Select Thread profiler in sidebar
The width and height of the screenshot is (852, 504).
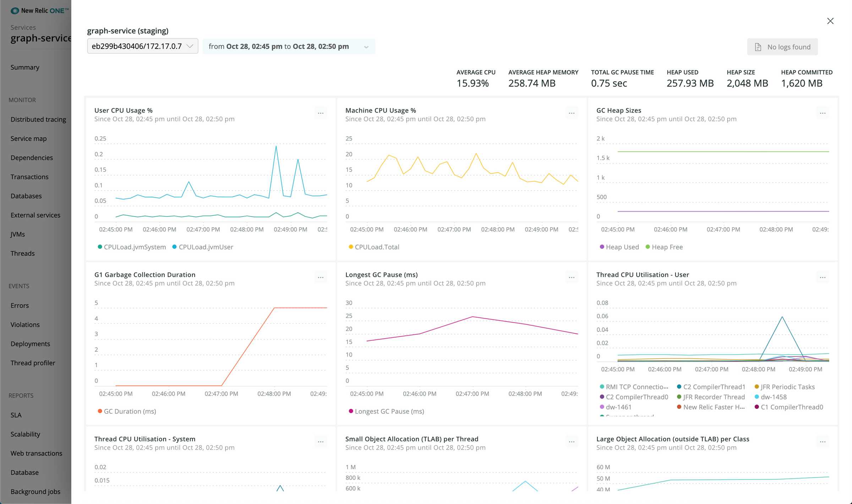[x=33, y=363]
